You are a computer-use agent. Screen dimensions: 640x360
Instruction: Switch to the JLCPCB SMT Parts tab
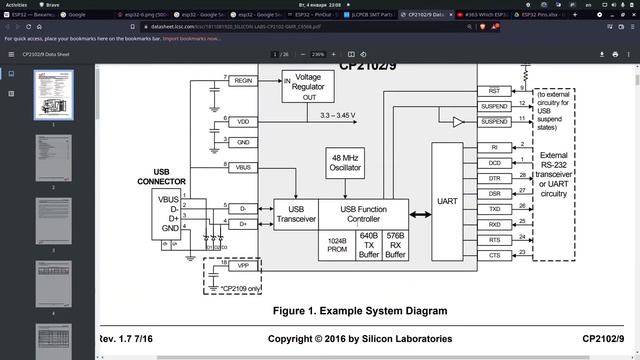pos(369,15)
